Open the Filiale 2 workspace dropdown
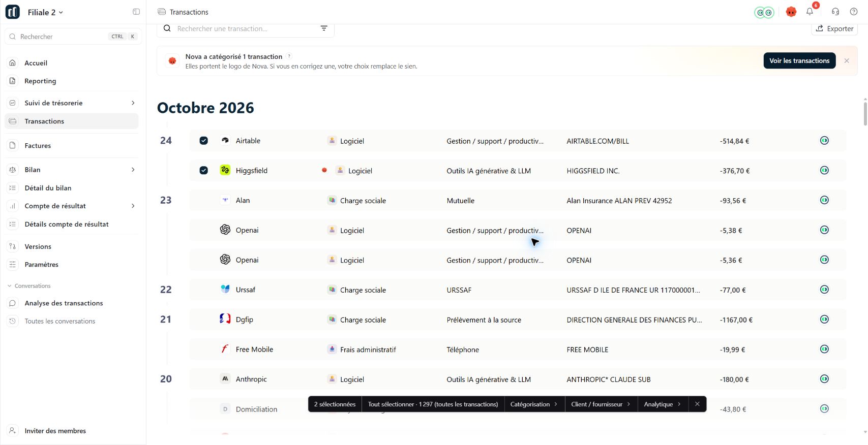Viewport: 868px width, 445px height. [45, 12]
